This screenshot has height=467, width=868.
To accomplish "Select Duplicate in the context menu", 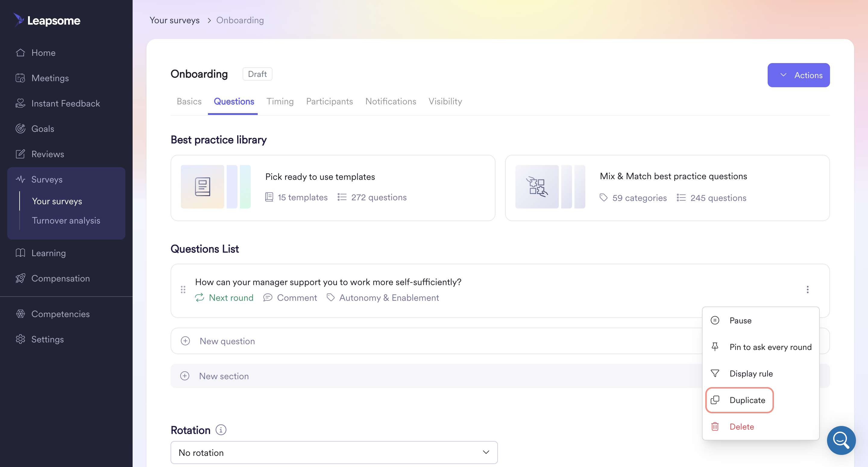I will click(x=739, y=400).
